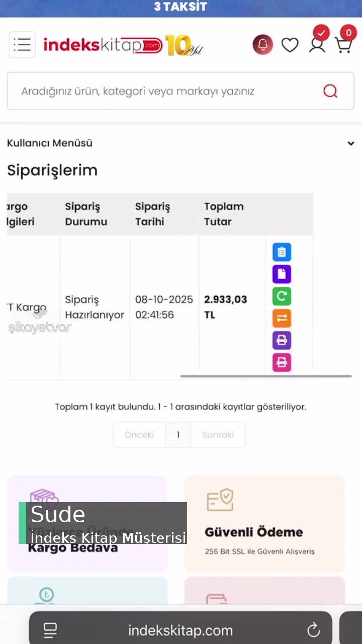Open the account profile icon with checkmark

(x=317, y=45)
